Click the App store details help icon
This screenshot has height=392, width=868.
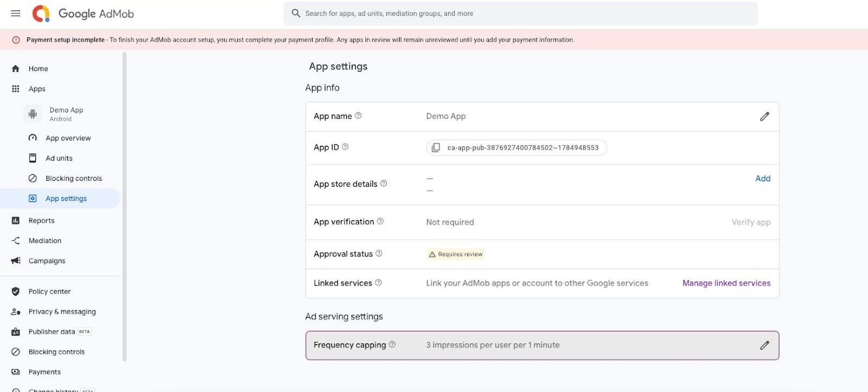(384, 184)
